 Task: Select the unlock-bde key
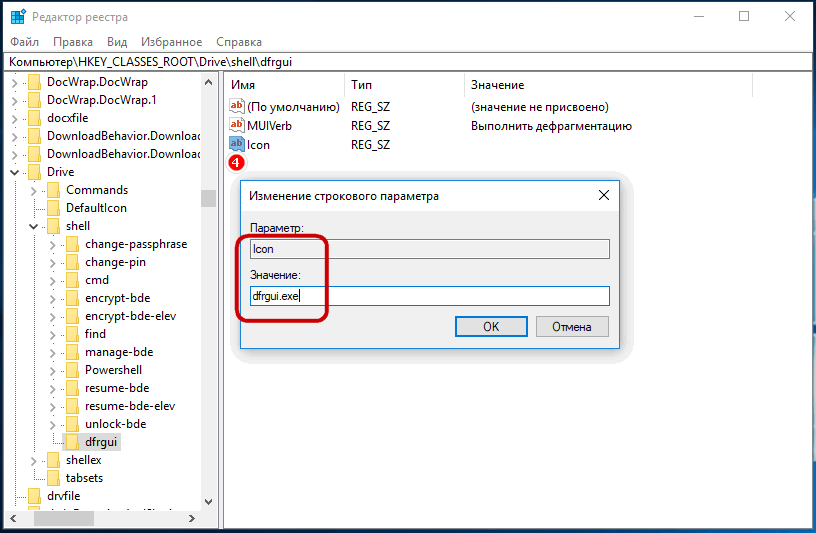116,424
